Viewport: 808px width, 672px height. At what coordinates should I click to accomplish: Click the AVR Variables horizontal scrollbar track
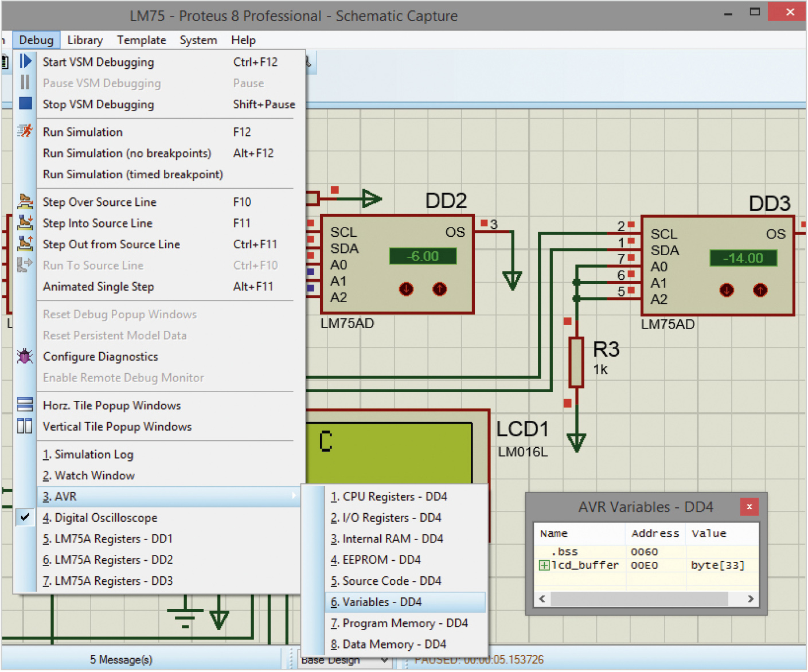(x=645, y=599)
